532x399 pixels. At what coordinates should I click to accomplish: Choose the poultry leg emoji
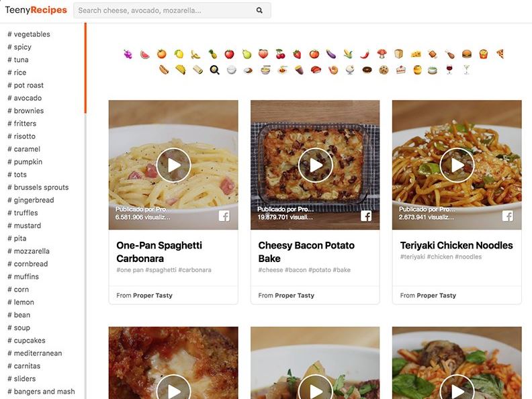click(450, 54)
